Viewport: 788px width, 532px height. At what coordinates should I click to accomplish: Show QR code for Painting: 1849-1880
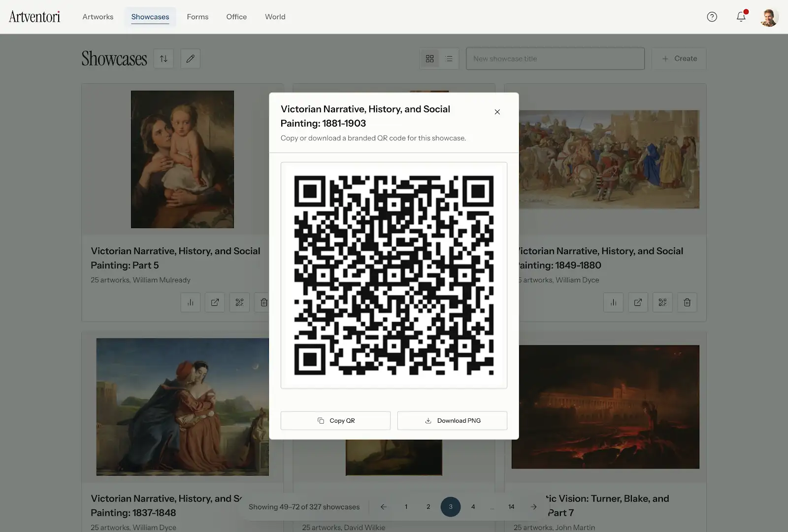pyautogui.click(x=662, y=302)
